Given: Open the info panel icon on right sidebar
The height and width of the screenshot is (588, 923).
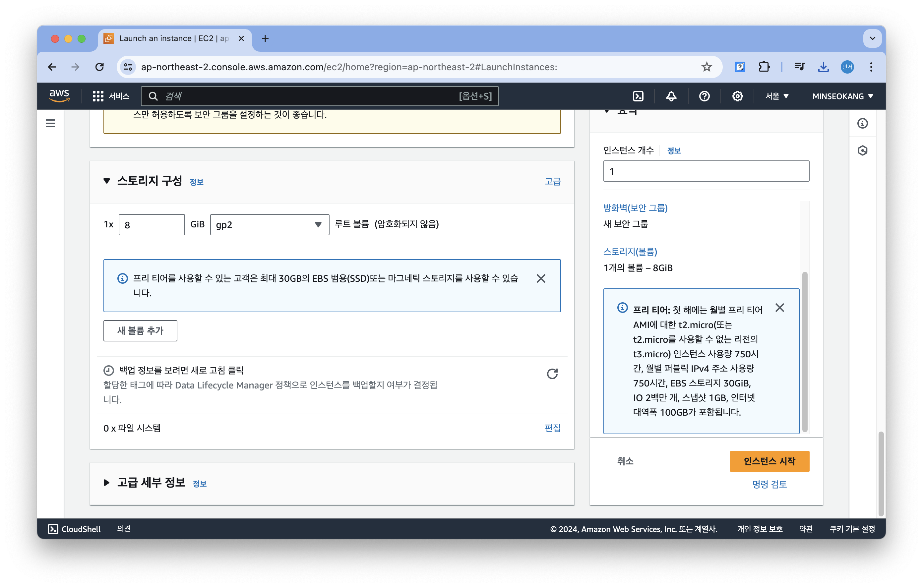Looking at the screenshot, I should [x=862, y=123].
